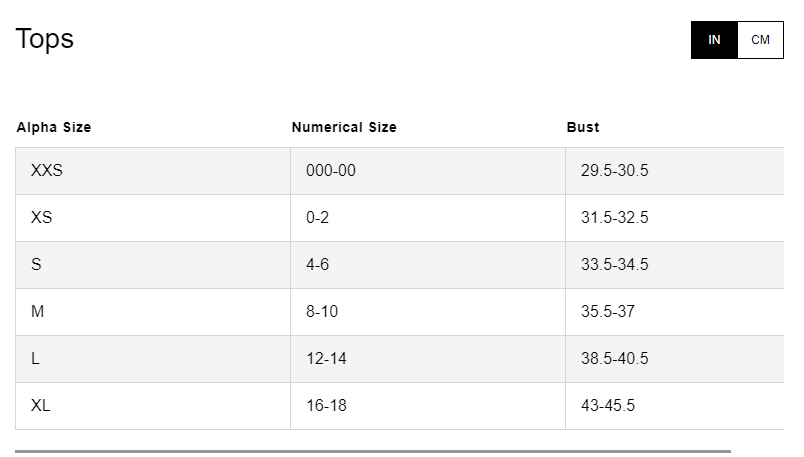Click the Alpha Size column header
804x457 pixels.
(54, 127)
